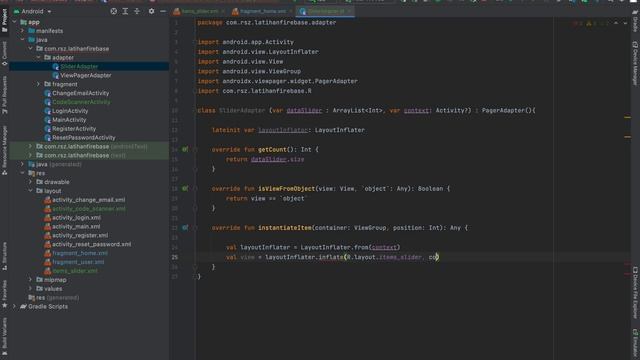The height and width of the screenshot is (360, 640).
Task: Hide the Project panel with minus icon
Action: point(163,11)
